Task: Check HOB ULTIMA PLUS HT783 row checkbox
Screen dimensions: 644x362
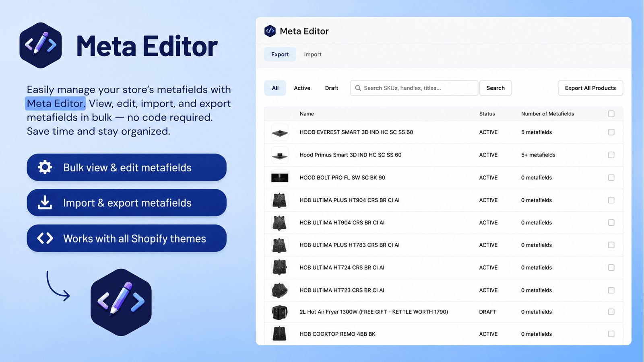Action: pos(611,245)
